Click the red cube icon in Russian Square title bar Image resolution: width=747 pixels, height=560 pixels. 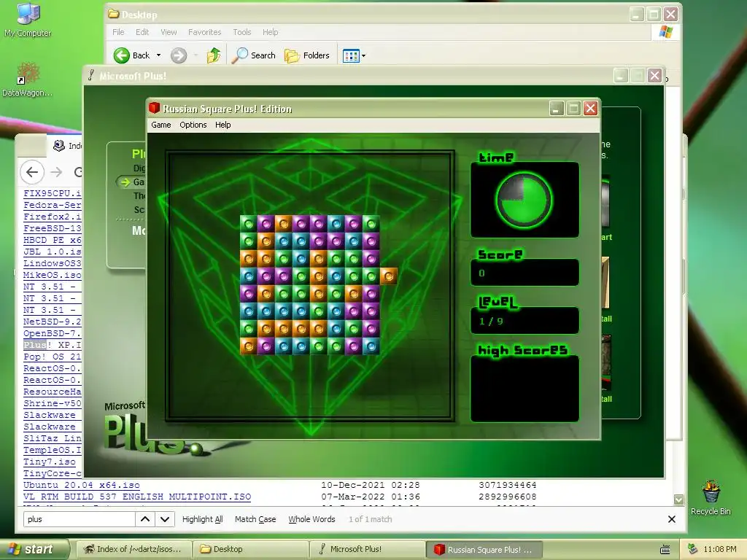tap(154, 109)
